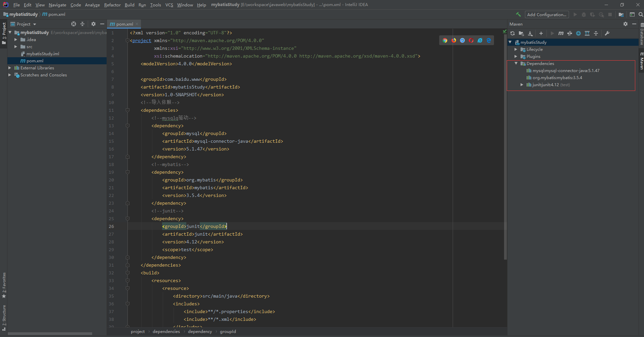Click Execute Maven Goal 'm' icon
The image size is (644, 337).
click(x=561, y=33)
